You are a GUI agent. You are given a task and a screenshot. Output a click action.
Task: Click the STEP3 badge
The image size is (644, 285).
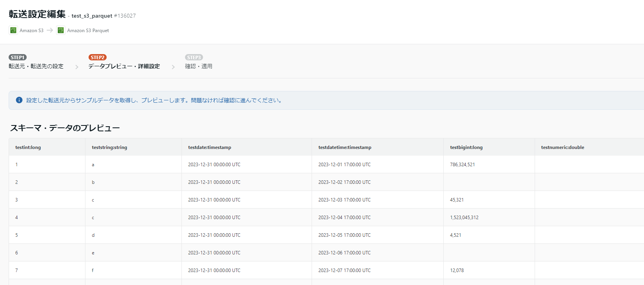[x=194, y=57]
